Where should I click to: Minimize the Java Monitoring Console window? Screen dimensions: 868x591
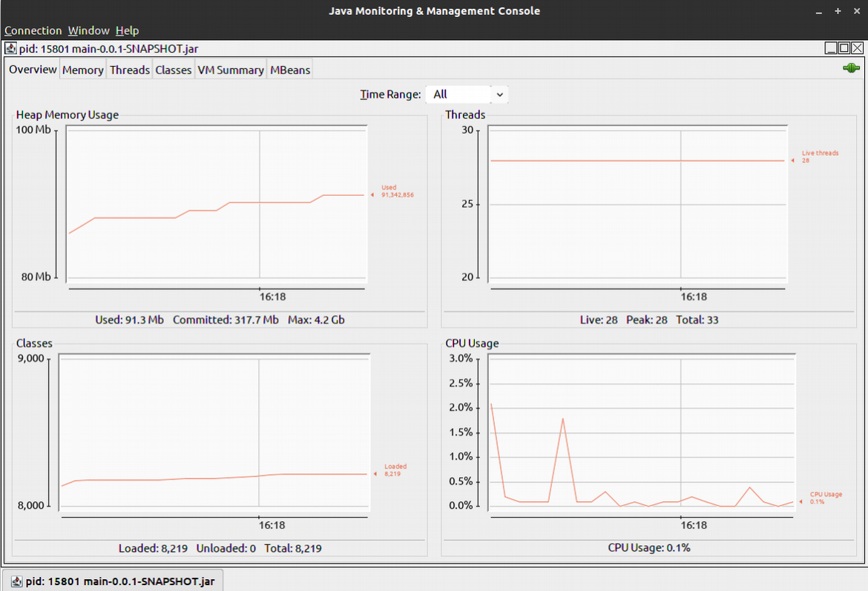pyautogui.click(x=819, y=11)
